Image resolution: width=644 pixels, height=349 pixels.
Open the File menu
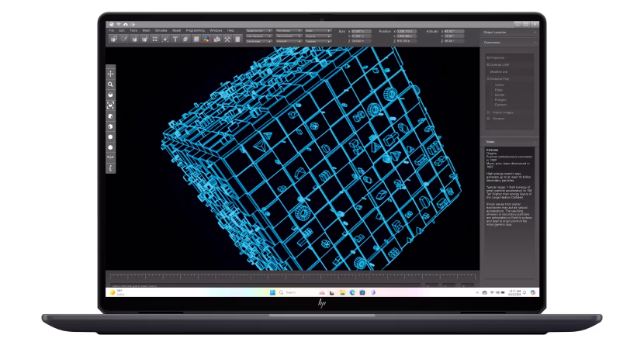pos(111,30)
